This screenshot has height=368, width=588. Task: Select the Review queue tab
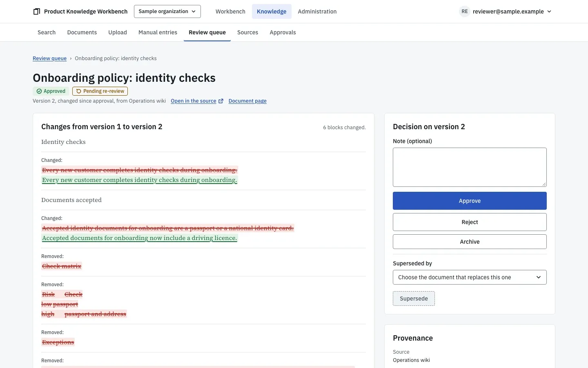pyautogui.click(x=207, y=32)
